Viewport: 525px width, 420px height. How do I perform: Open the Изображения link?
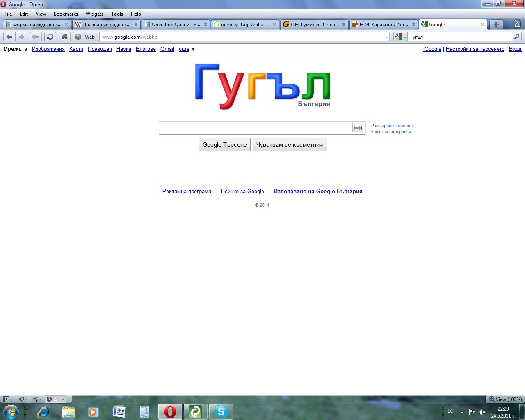coord(48,49)
